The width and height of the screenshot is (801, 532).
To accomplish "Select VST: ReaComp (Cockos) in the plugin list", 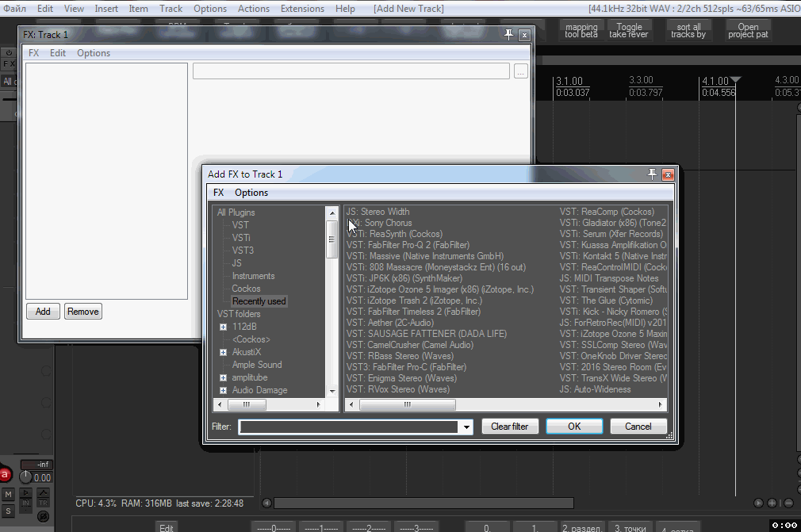I will pyautogui.click(x=607, y=212).
